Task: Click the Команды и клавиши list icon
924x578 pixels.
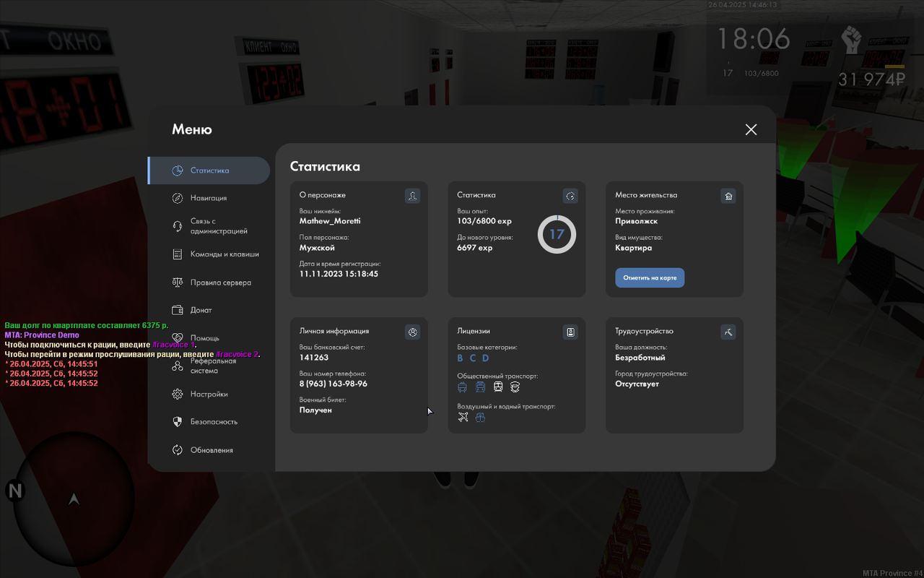Action: coord(178,254)
